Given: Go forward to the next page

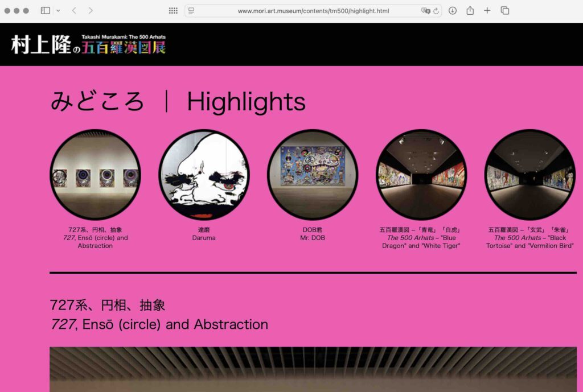Looking at the screenshot, I should [x=91, y=11].
